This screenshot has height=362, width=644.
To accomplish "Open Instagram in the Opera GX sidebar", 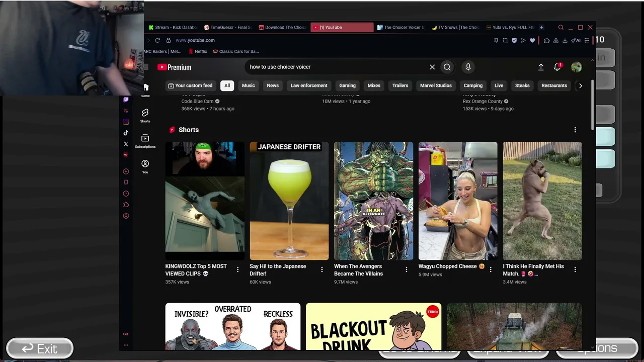I will point(126,122).
